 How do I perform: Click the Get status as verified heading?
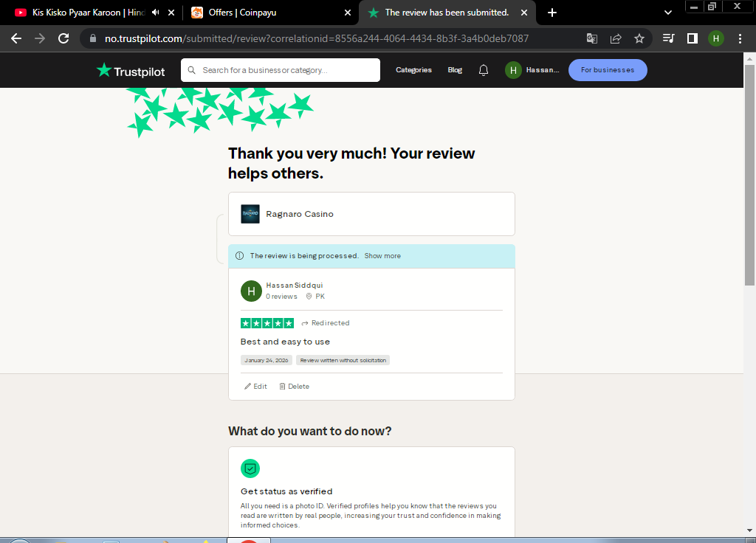coord(286,491)
